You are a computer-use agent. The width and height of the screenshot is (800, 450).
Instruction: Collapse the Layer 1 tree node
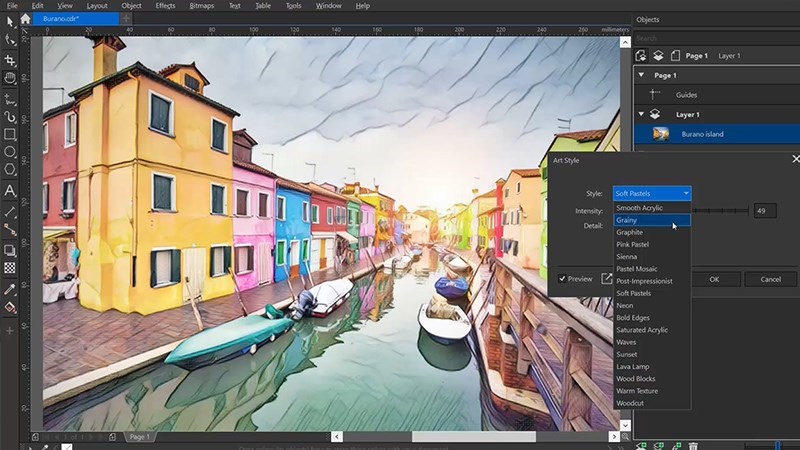[x=642, y=114]
